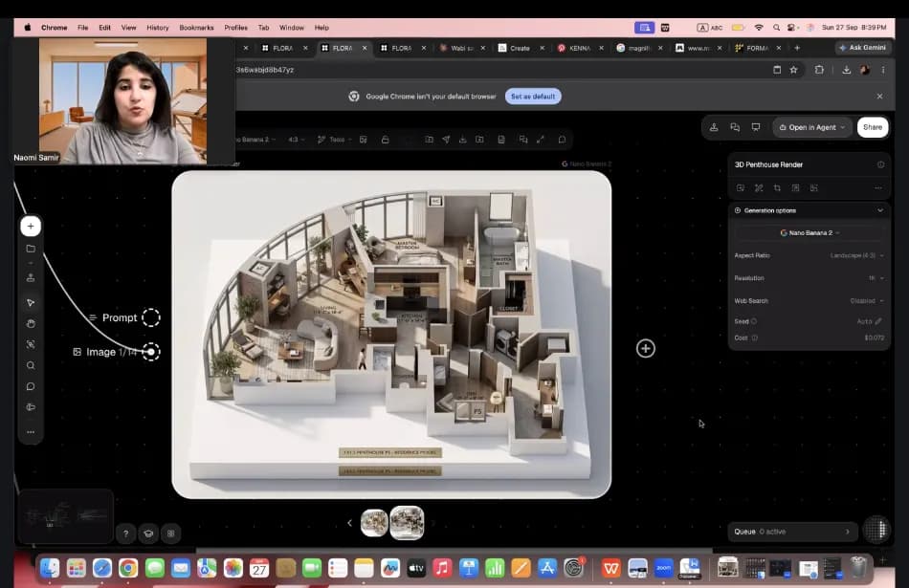Open the folder icon in left toolbar
Screen dimensions: 909x588
click(31, 249)
